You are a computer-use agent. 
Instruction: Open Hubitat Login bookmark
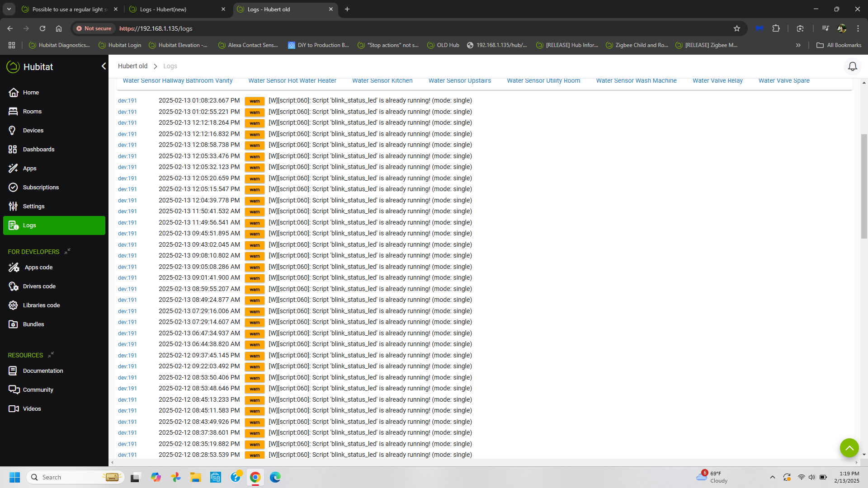(120, 45)
